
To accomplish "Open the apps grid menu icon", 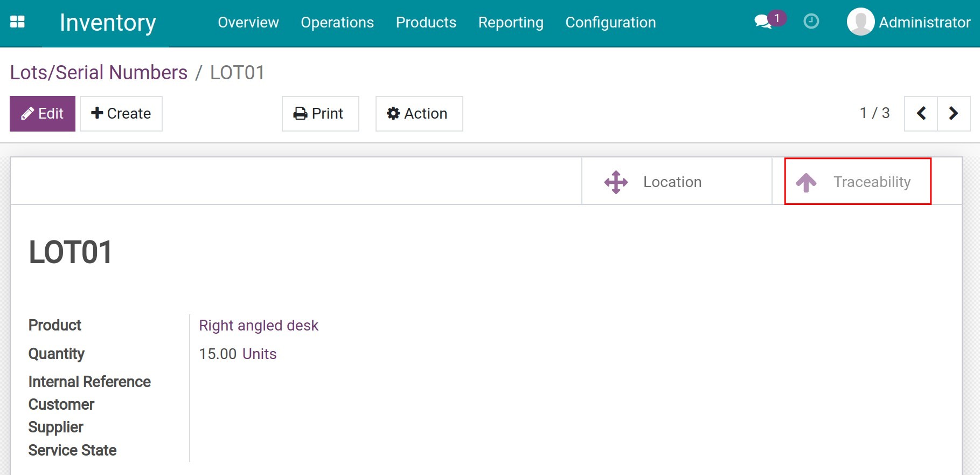I will [17, 22].
